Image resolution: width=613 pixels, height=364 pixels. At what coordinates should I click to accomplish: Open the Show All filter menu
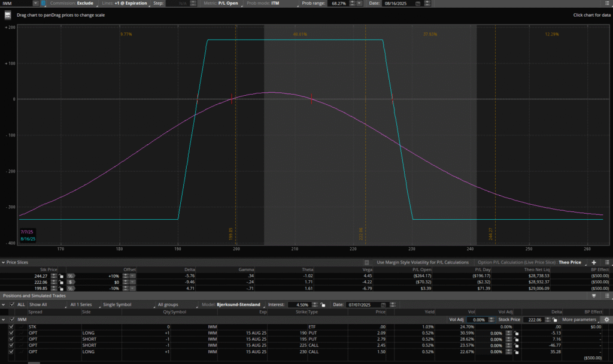[x=46, y=305]
